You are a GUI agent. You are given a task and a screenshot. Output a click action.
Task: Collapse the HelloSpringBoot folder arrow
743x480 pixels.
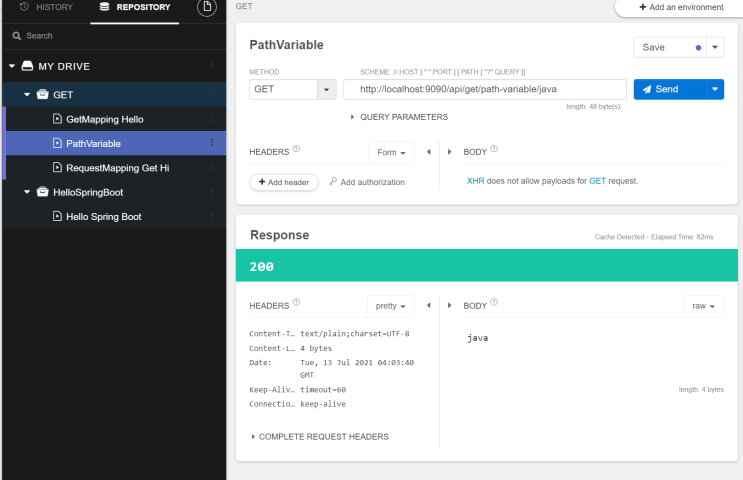pos(27,192)
